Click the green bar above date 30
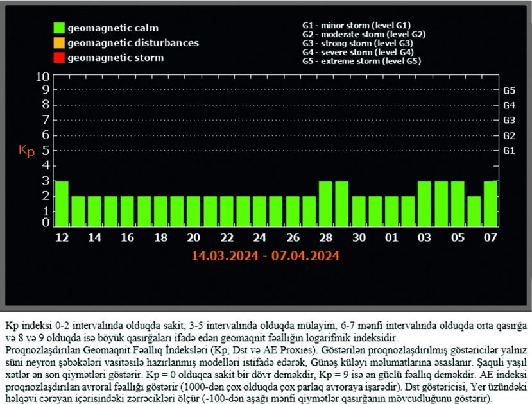The width and height of the screenshot is (532, 404). point(359,212)
